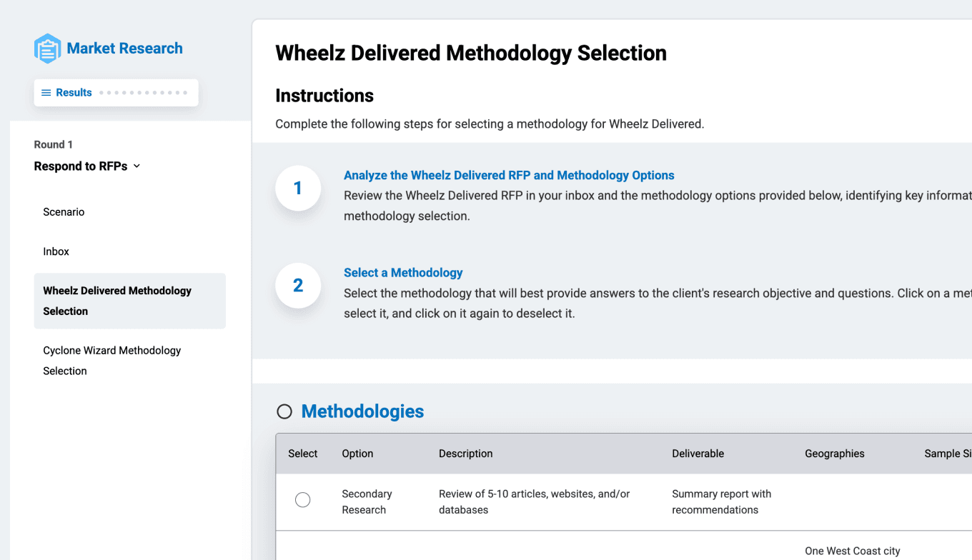Click the circle icon beside Methodologies heading
The image size is (972, 560).
[284, 411]
